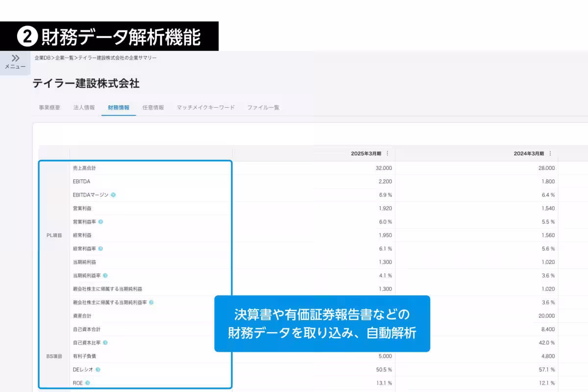Click the 12.1 % ROE cell

point(547,383)
